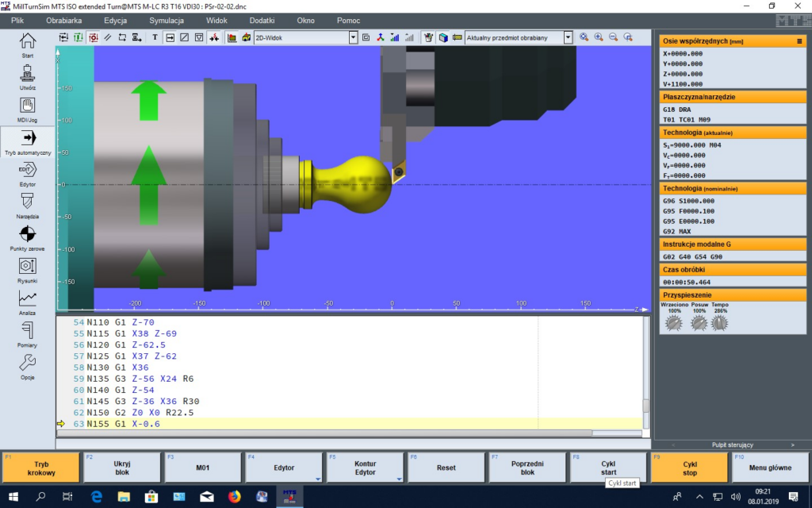The image size is (812, 508).
Task: Open the Edytor from the sidebar
Action: click(x=28, y=174)
